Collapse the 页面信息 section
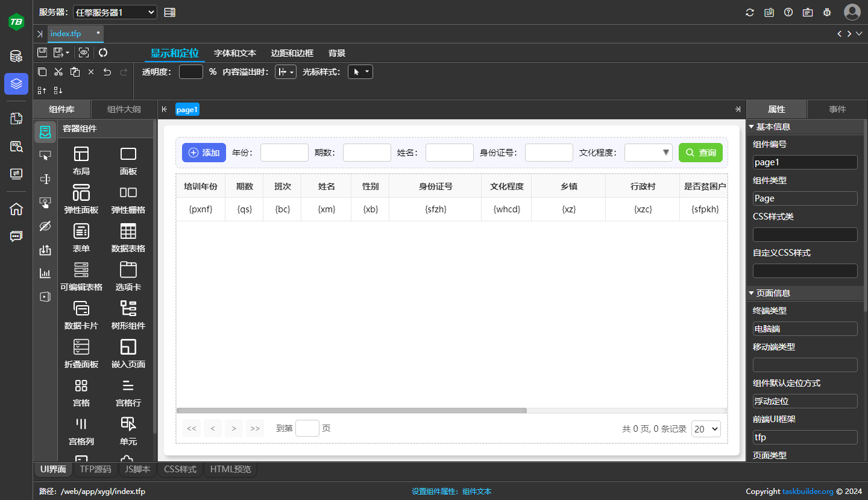This screenshot has height=500, width=868. click(x=752, y=293)
